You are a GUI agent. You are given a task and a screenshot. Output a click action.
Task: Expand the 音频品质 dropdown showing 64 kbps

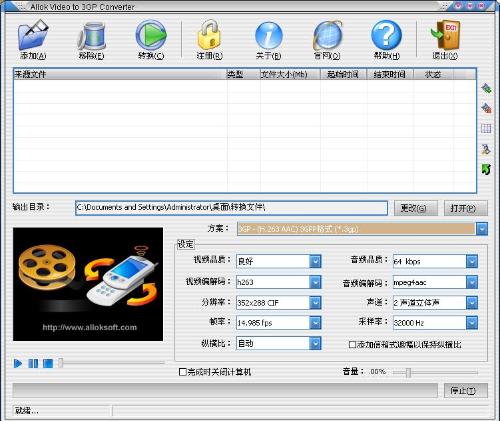[472, 261]
